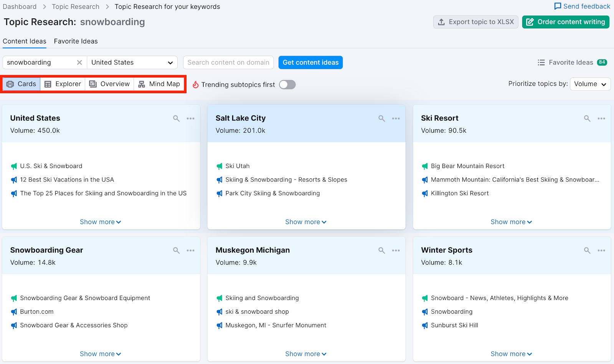Open Skiing & Snowboarding - Resorts & Slopes headline
Viewport: 614px width, 364px height.
(x=286, y=180)
